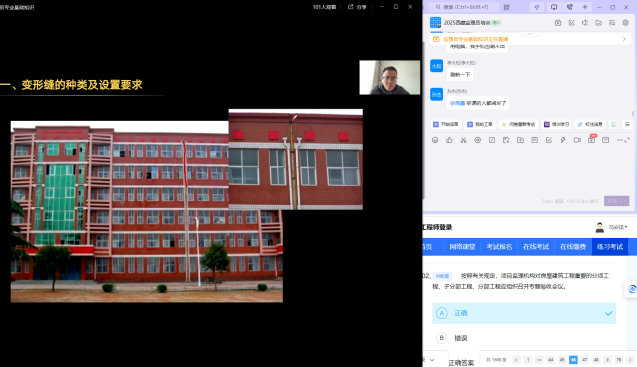Image resolution: width=637 pixels, height=367 pixels.
Task: Click the @ mention icon
Action: click(478, 140)
